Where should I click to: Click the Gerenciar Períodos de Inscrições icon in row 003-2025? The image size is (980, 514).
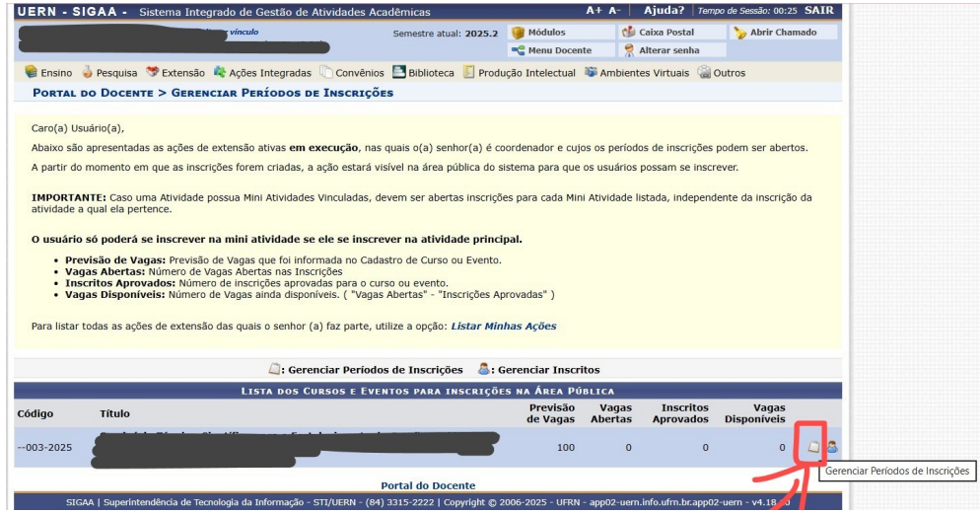point(813,447)
